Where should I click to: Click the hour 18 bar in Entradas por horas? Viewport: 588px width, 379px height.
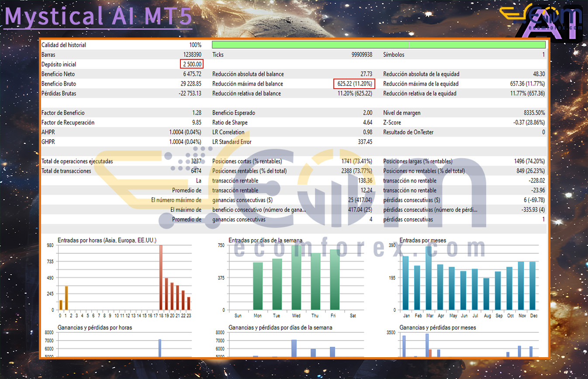(161, 277)
